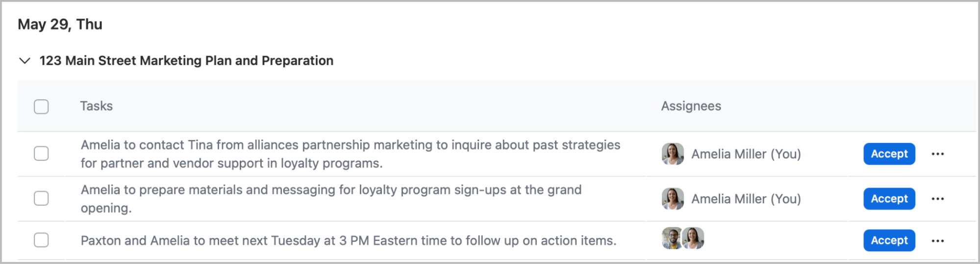Click Amelia Miller avatar on first task
The image size is (980, 264).
pos(673,154)
